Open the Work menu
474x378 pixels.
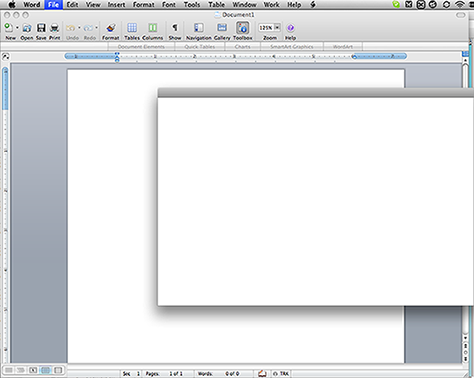pyautogui.click(x=271, y=5)
